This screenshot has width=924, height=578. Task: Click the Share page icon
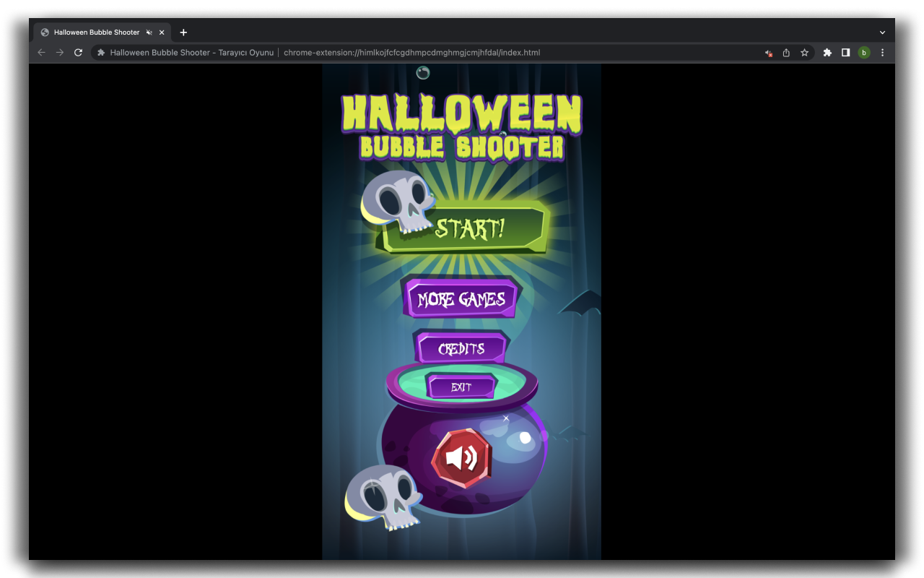click(x=786, y=52)
